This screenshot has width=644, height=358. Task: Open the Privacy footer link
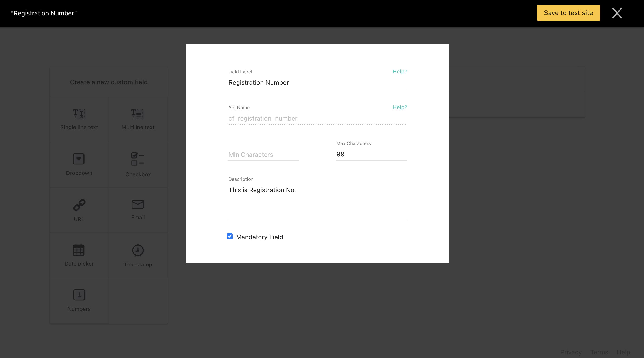[571, 352]
